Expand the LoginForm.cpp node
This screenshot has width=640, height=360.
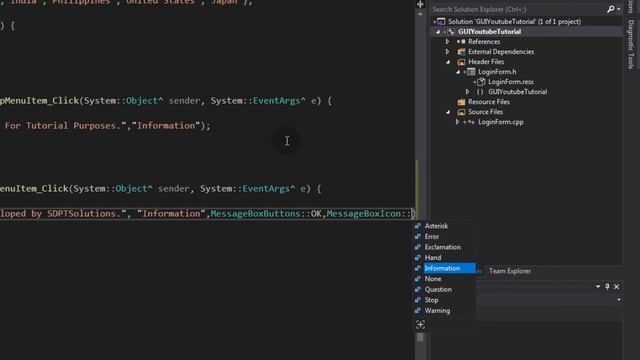[458, 122]
